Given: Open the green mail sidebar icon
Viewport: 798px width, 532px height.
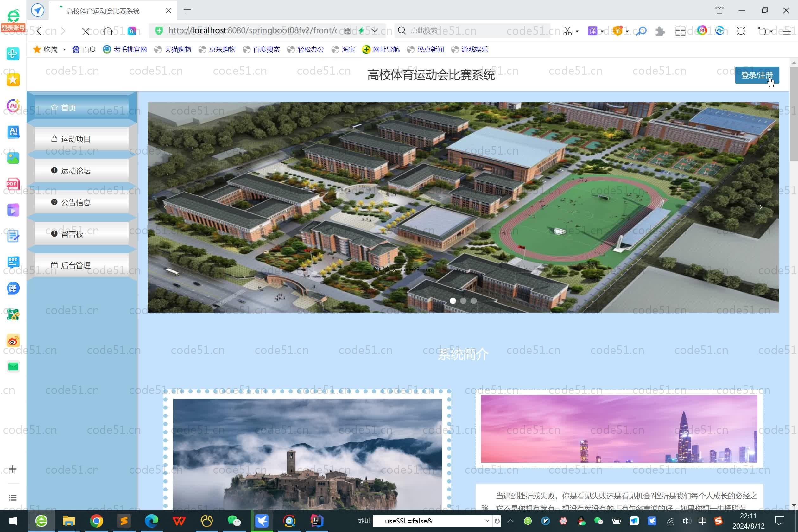Looking at the screenshot, I should 13,366.
